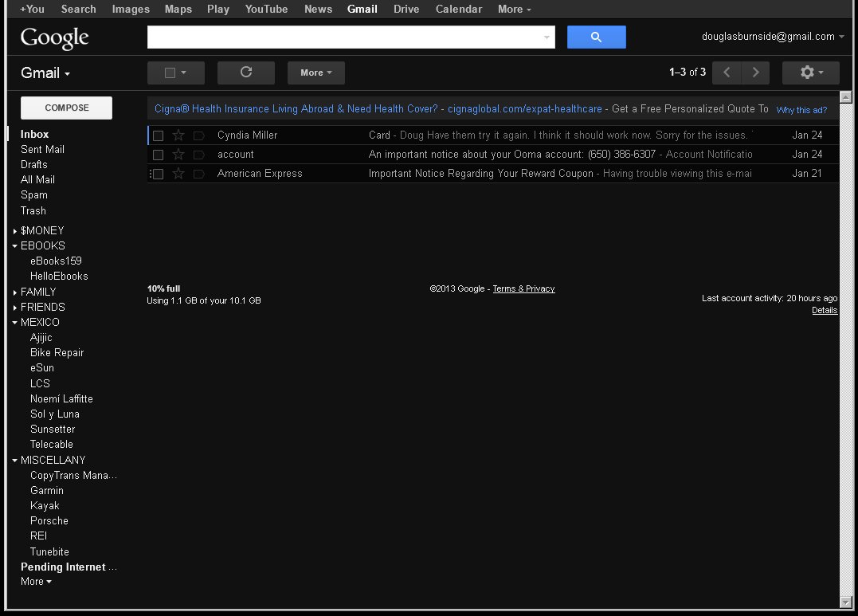Open the Cigna Health Insurance ad link

[296, 109]
